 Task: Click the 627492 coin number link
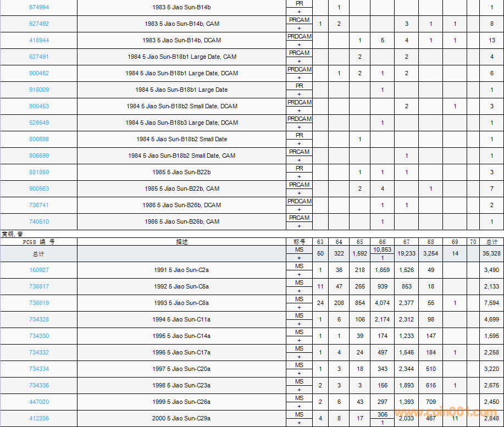pyautogui.click(x=39, y=24)
